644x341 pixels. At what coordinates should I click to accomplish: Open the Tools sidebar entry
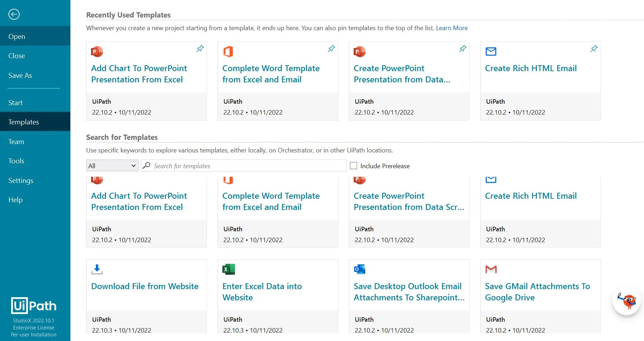[16, 161]
